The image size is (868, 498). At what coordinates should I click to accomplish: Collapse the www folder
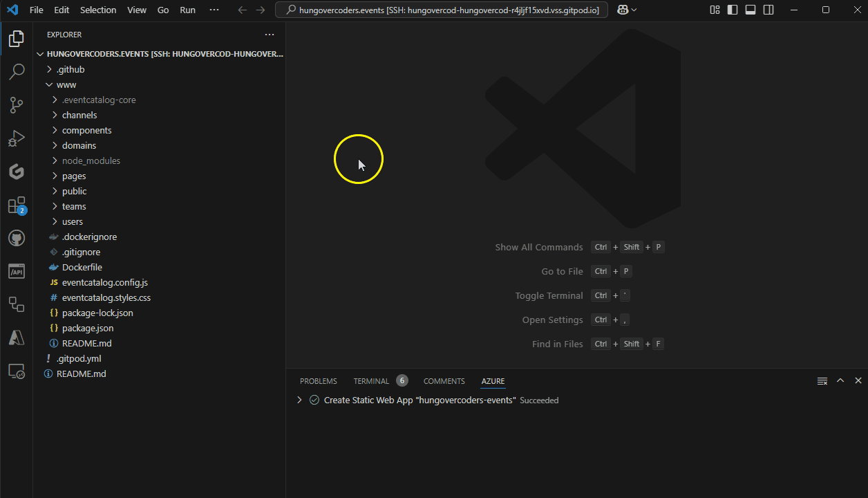[x=49, y=84]
